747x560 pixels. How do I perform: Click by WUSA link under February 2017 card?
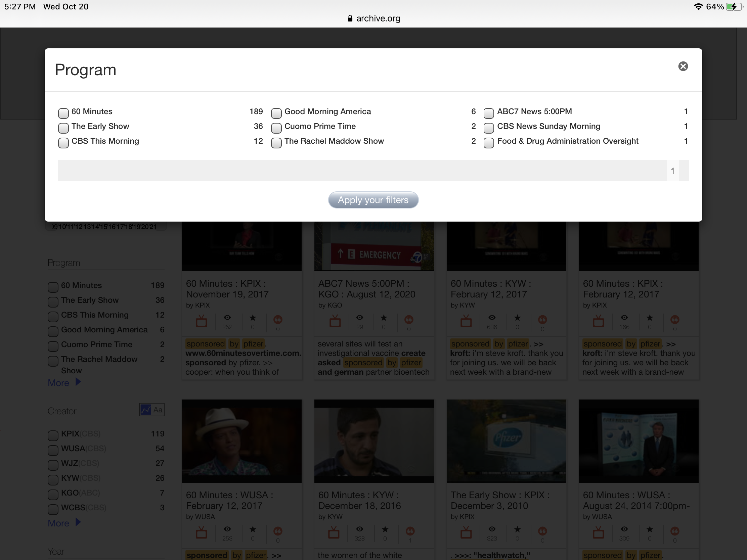point(201,517)
